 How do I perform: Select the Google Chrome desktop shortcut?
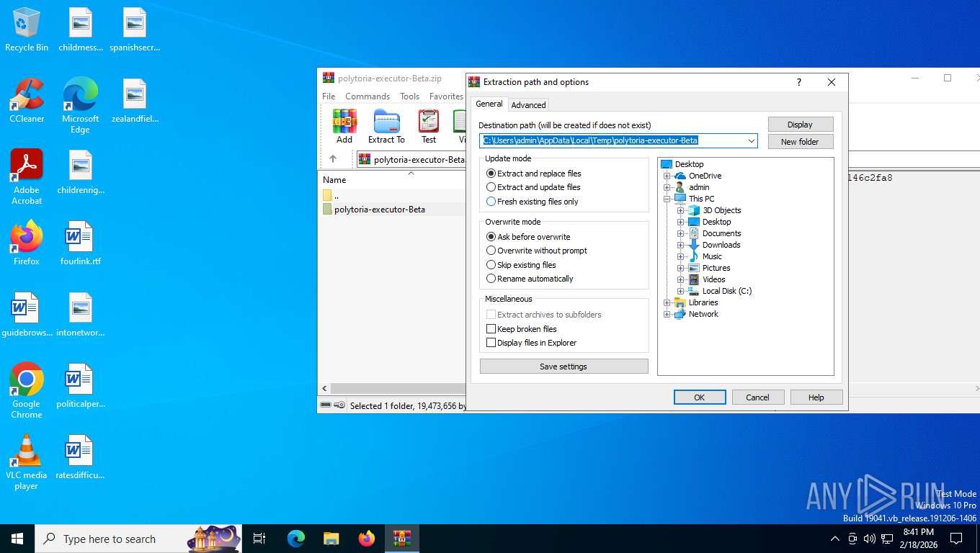coord(27,390)
